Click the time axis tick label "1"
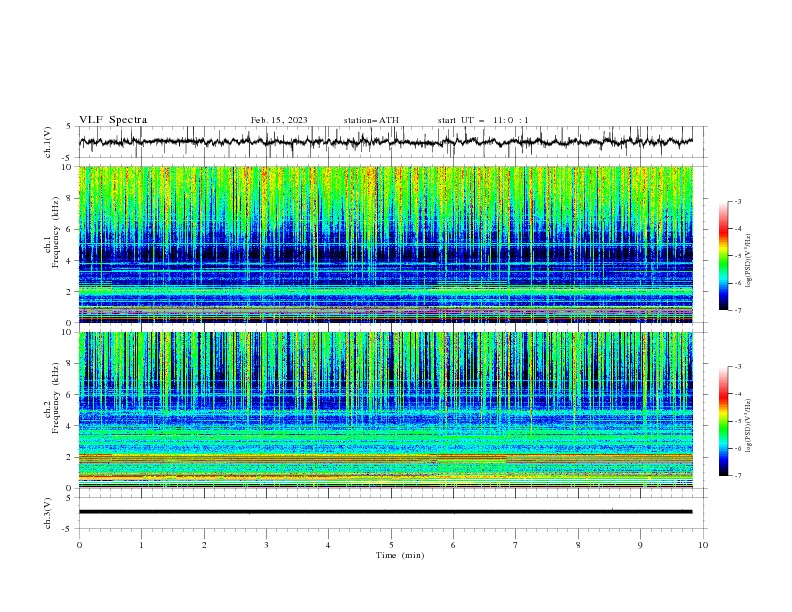 click(141, 545)
